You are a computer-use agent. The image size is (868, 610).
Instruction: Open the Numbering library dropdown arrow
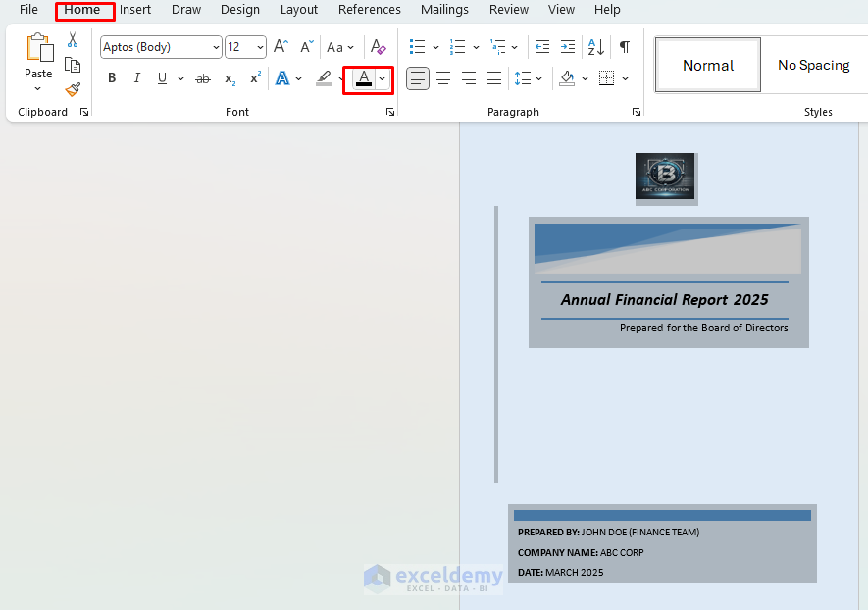coord(476,48)
